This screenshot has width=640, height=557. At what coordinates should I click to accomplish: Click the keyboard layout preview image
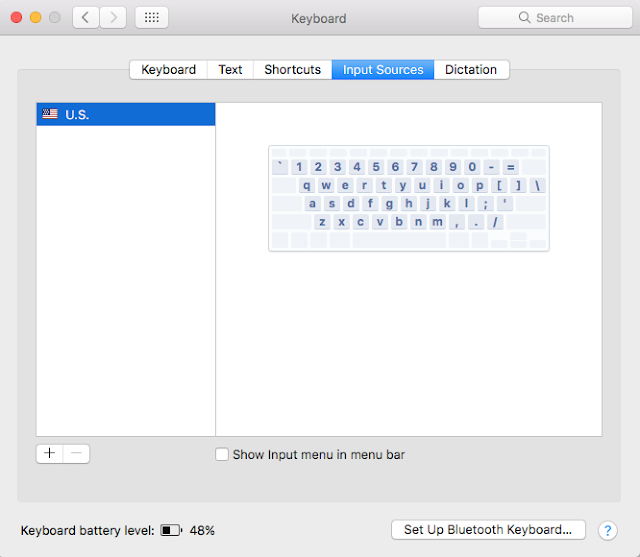pyautogui.click(x=409, y=198)
